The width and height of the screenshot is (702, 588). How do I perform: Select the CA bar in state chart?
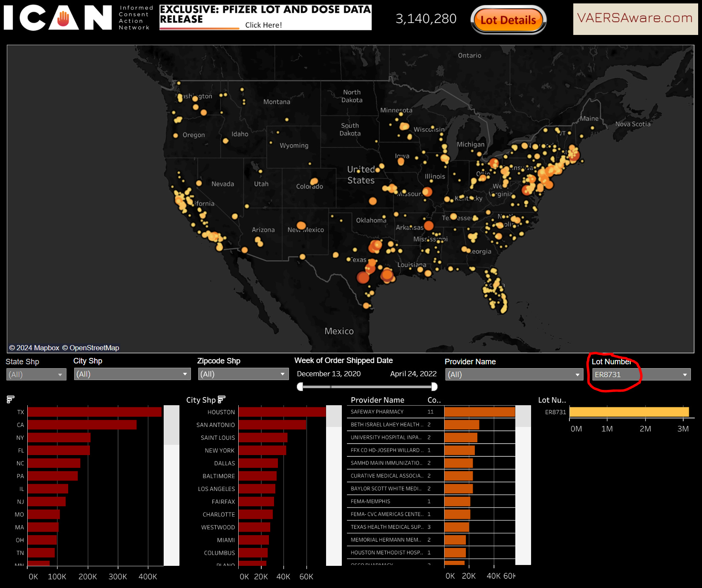82,425
